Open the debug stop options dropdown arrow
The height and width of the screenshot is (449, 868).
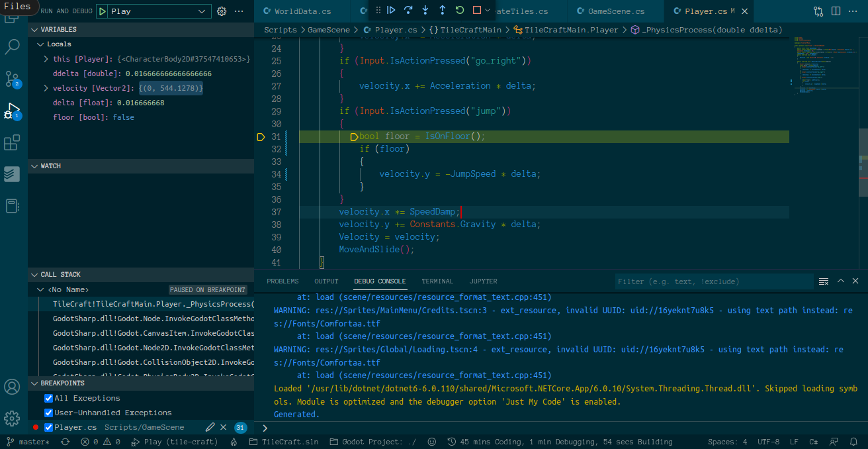pyautogui.click(x=488, y=10)
